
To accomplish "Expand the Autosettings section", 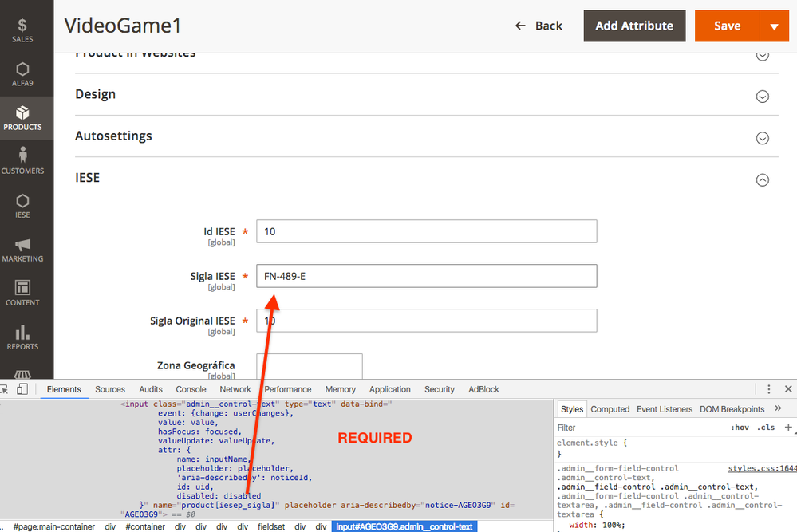I will (762, 138).
